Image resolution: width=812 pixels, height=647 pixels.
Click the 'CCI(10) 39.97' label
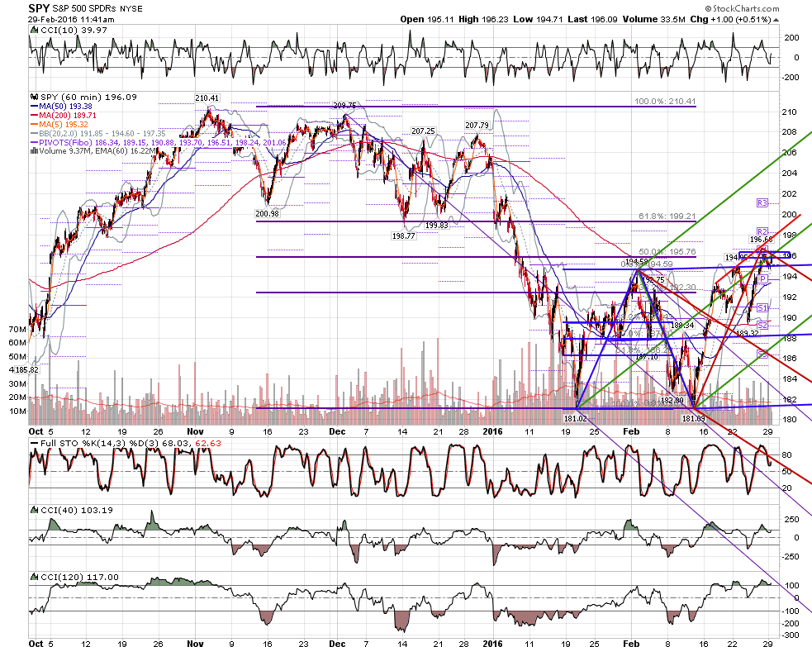(74, 30)
